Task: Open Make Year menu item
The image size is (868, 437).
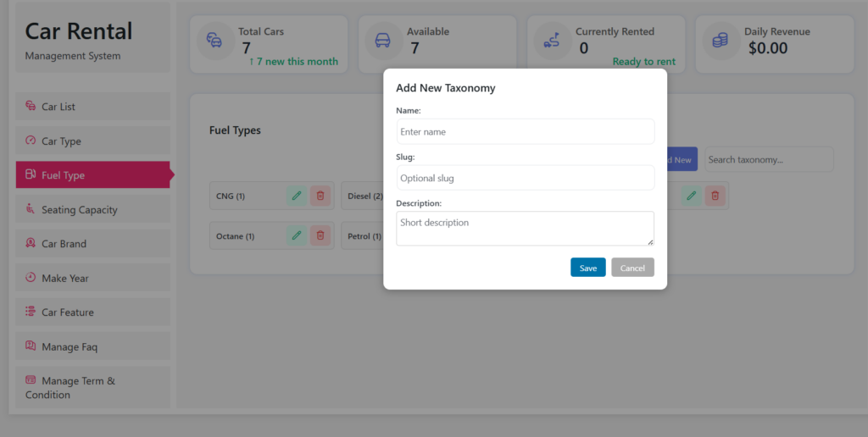Action: coord(93,278)
